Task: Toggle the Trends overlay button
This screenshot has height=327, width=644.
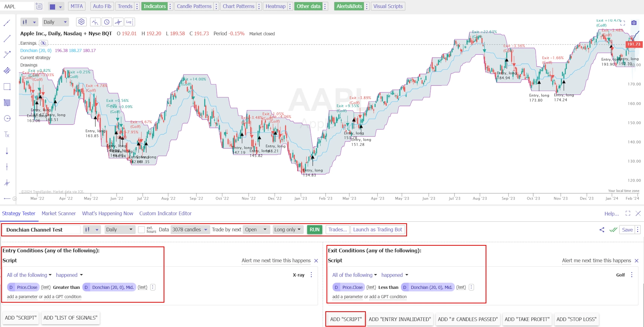Action: point(125,6)
